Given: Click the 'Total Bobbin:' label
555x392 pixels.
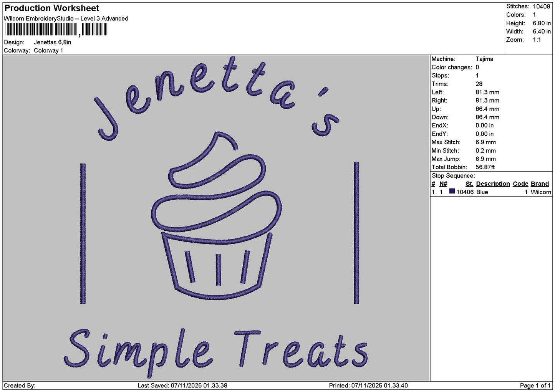Looking at the screenshot, I should [x=449, y=167].
